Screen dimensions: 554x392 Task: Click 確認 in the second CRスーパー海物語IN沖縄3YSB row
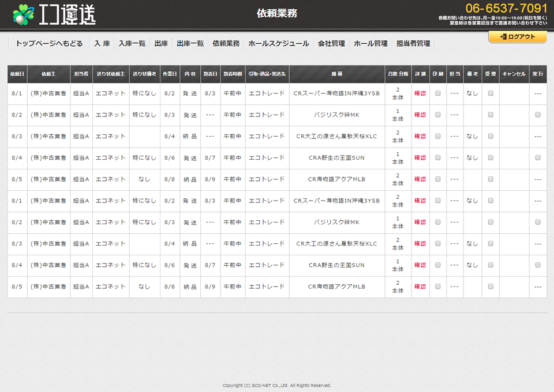420,201
